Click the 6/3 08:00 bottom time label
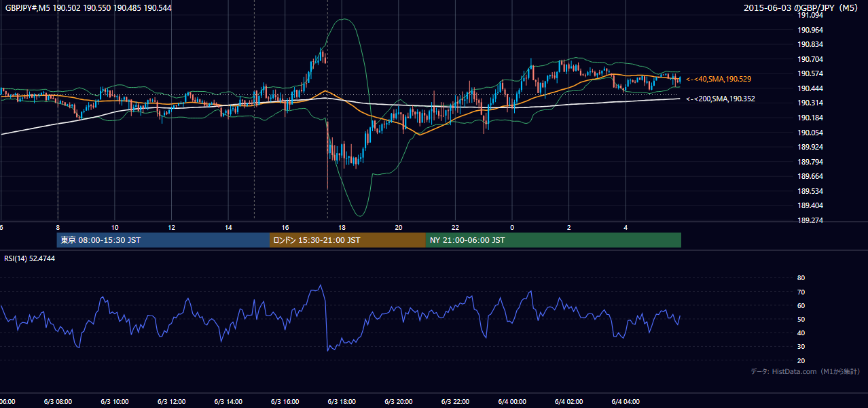 coord(58,402)
